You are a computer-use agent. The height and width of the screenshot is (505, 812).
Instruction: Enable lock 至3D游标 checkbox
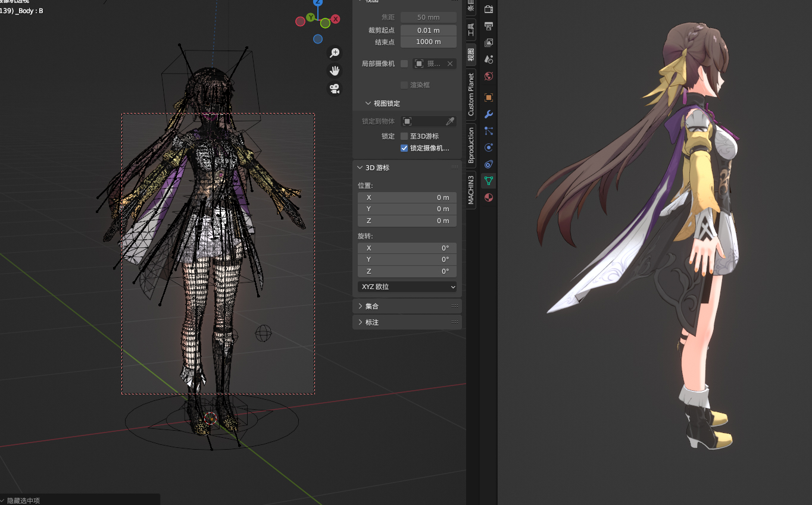point(404,136)
